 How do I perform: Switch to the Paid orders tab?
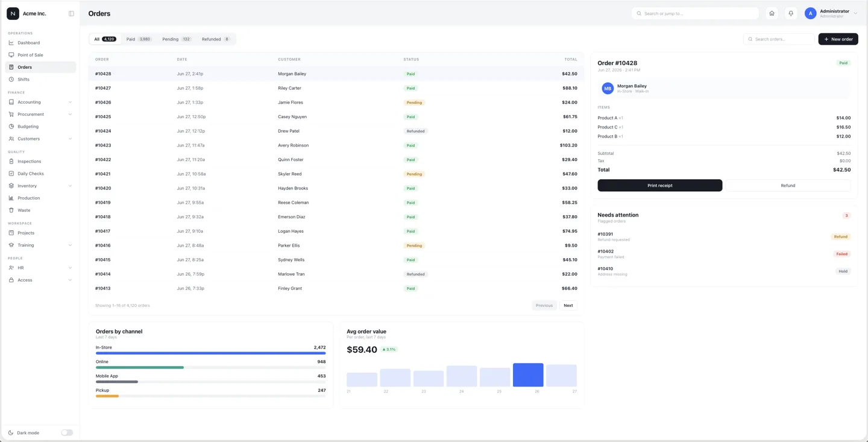(139, 39)
